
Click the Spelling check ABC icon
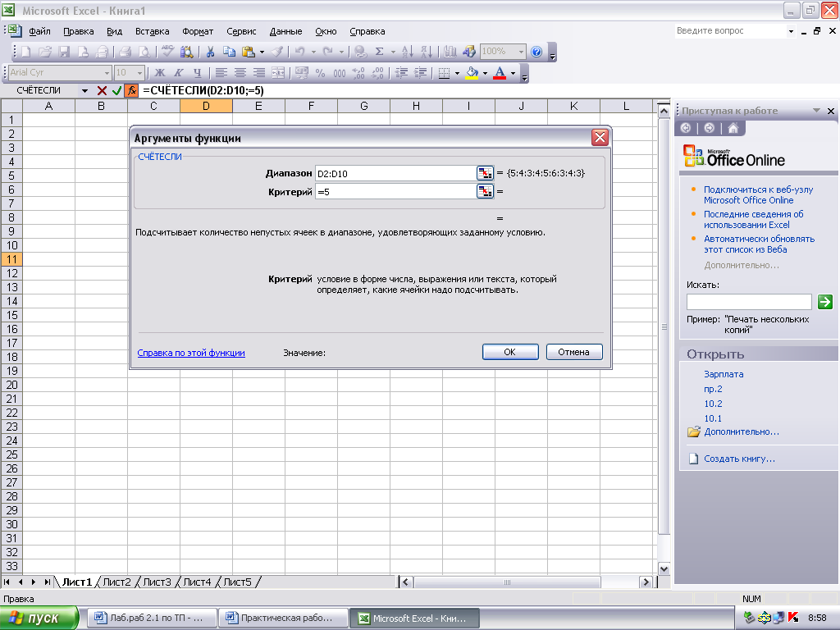tap(167, 52)
